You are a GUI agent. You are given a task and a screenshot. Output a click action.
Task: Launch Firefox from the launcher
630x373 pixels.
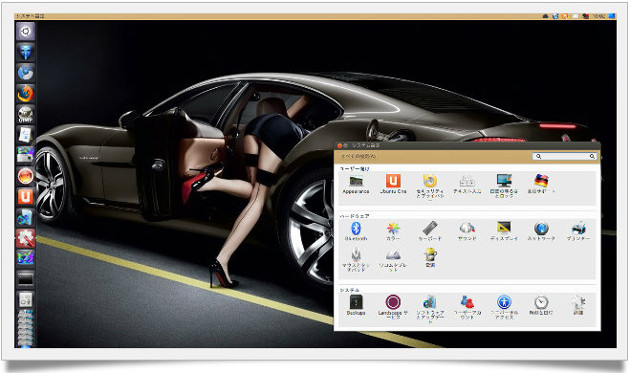(25, 93)
